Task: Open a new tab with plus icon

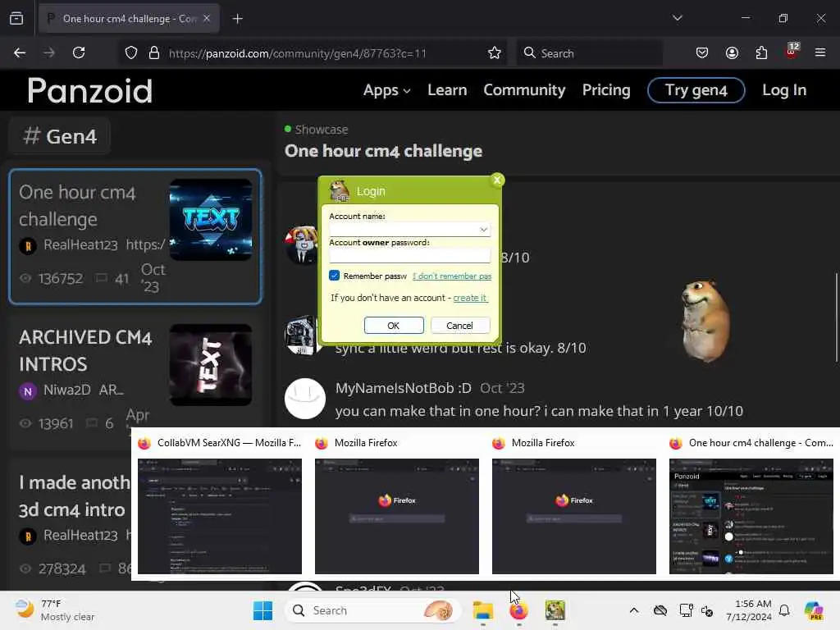Action: tap(237, 19)
